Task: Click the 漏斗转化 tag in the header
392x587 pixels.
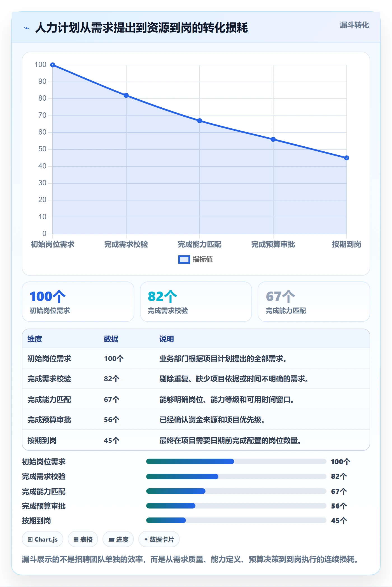Action: pos(354,25)
